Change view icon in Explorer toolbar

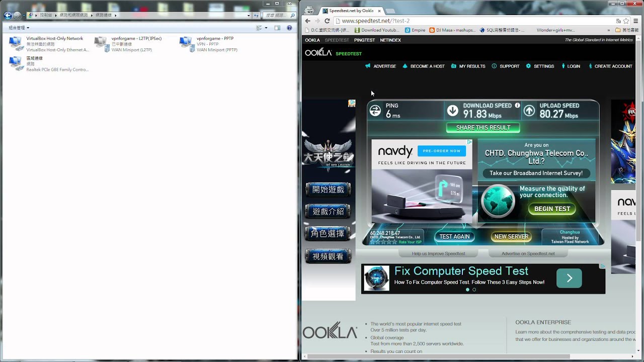[259, 28]
